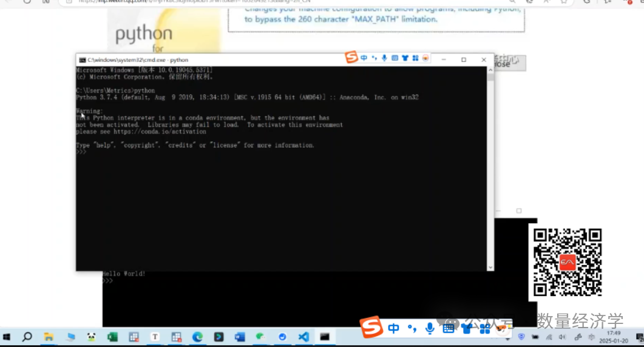Click the "Microsoft Windows" version line
This screenshot has height=347, width=644.
point(144,70)
